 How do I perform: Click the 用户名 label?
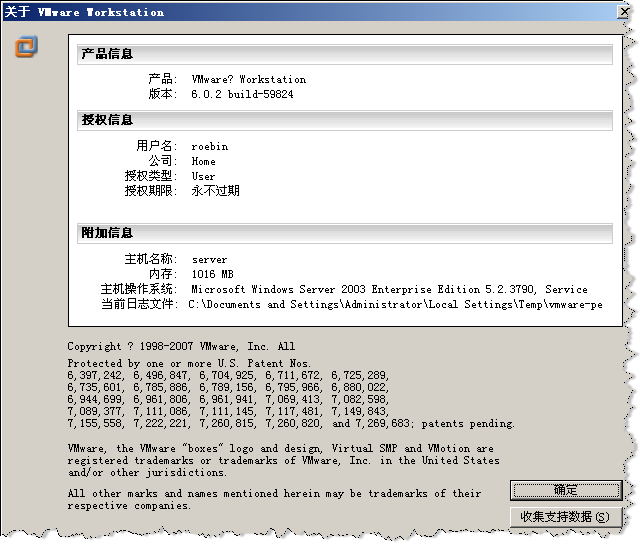156,146
